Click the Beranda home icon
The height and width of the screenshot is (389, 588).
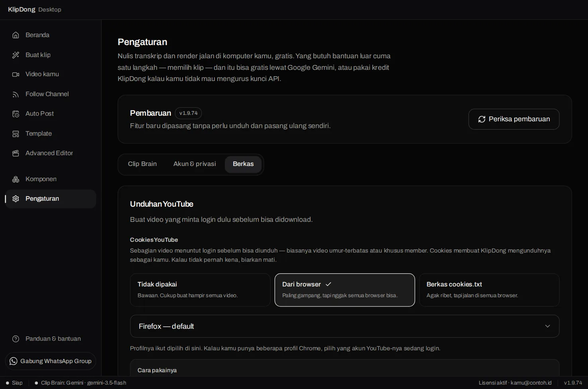pyautogui.click(x=16, y=35)
